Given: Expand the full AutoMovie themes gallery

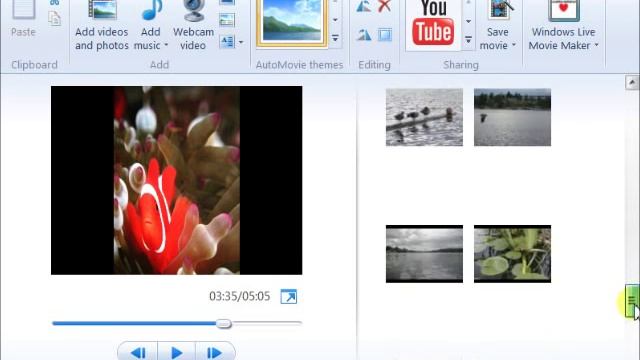Looking at the screenshot, I should click(x=335, y=38).
